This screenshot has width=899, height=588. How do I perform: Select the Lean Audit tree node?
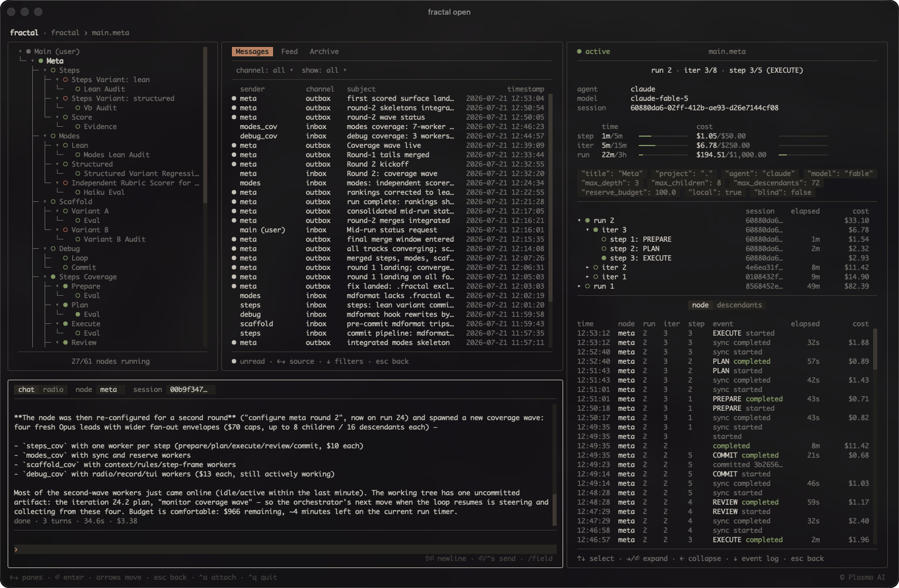point(104,89)
